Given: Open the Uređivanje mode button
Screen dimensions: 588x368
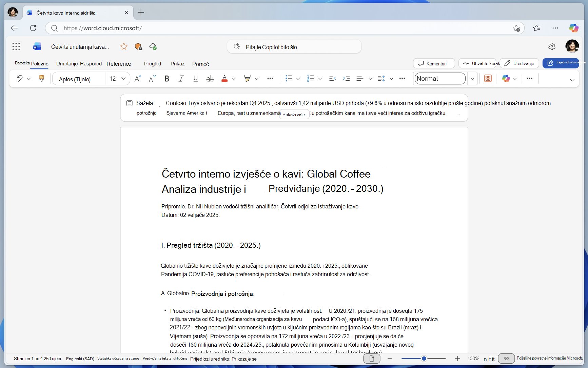Looking at the screenshot, I should [520, 63].
